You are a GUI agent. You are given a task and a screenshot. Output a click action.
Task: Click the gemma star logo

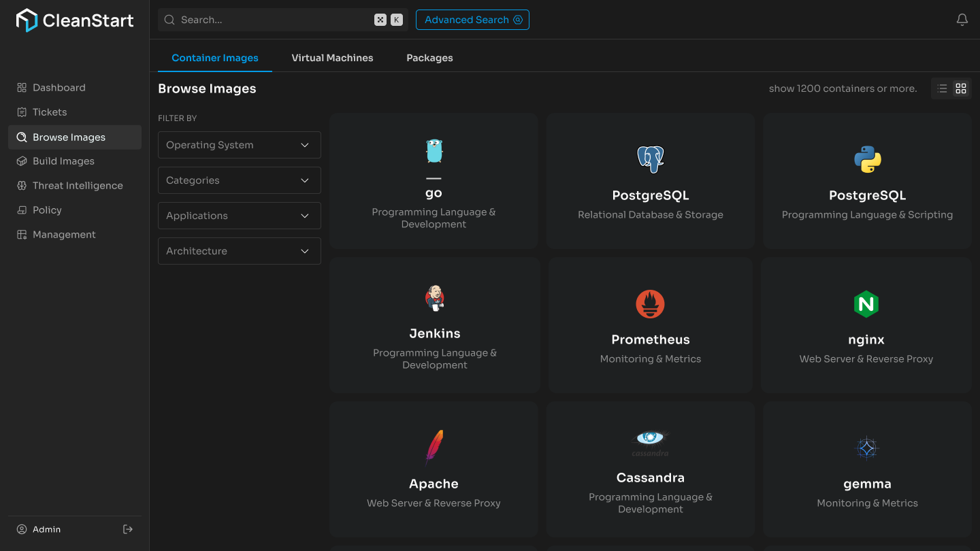pyautogui.click(x=867, y=448)
